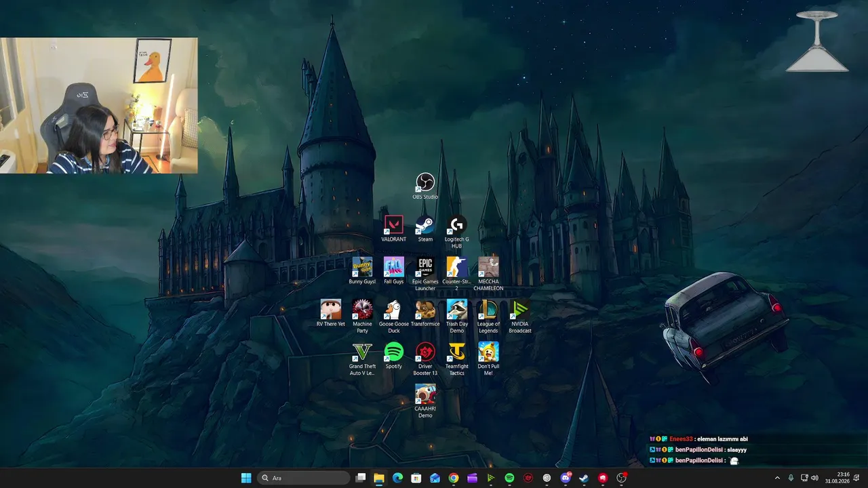The width and height of the screenshot is (868, 488).
Task: Switch to Discord in the taskbar
Action: pyautogui.click(x=566, y=478)
